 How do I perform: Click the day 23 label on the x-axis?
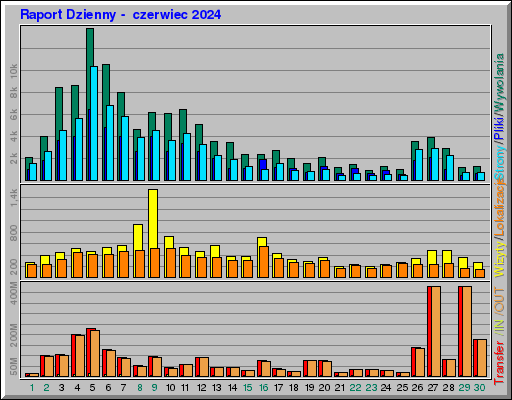[371, 388]
